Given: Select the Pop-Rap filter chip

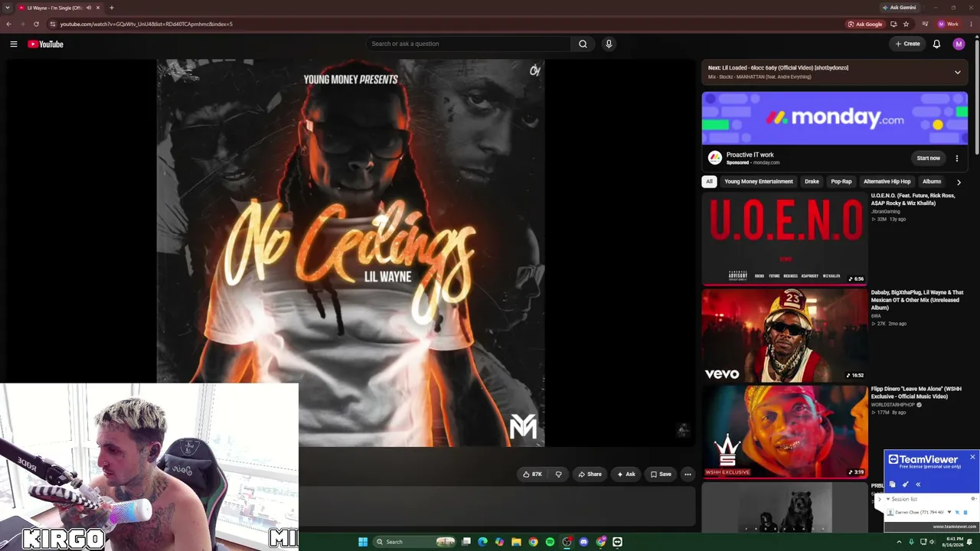Looking at the screenshot, I should [x=841, y=181].
